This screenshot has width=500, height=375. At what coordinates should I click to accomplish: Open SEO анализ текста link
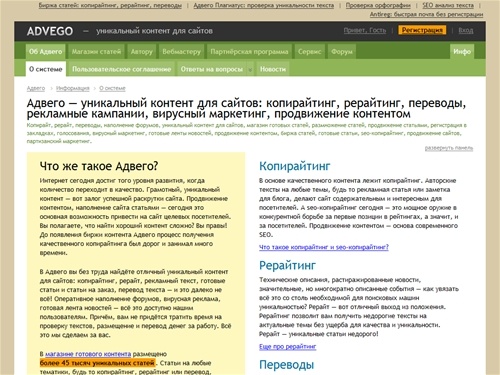coord(448,5)
